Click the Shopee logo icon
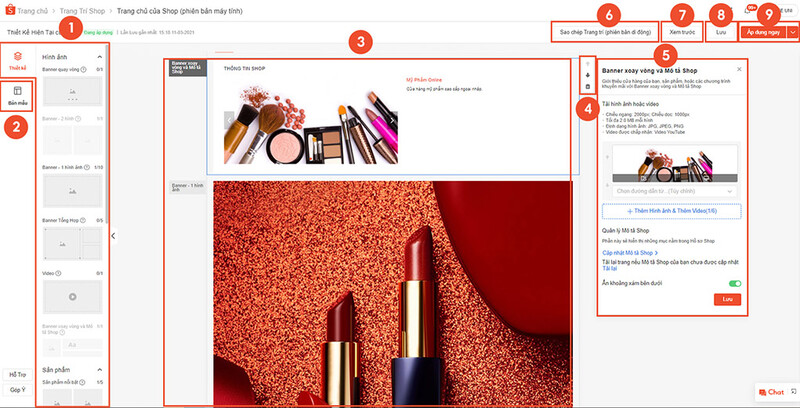This screenshot has height=408, width=800. click(9, 10)
